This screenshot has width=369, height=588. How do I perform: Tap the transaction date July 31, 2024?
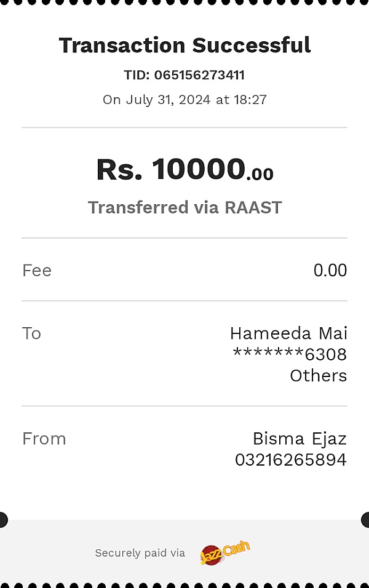point(168,100)
